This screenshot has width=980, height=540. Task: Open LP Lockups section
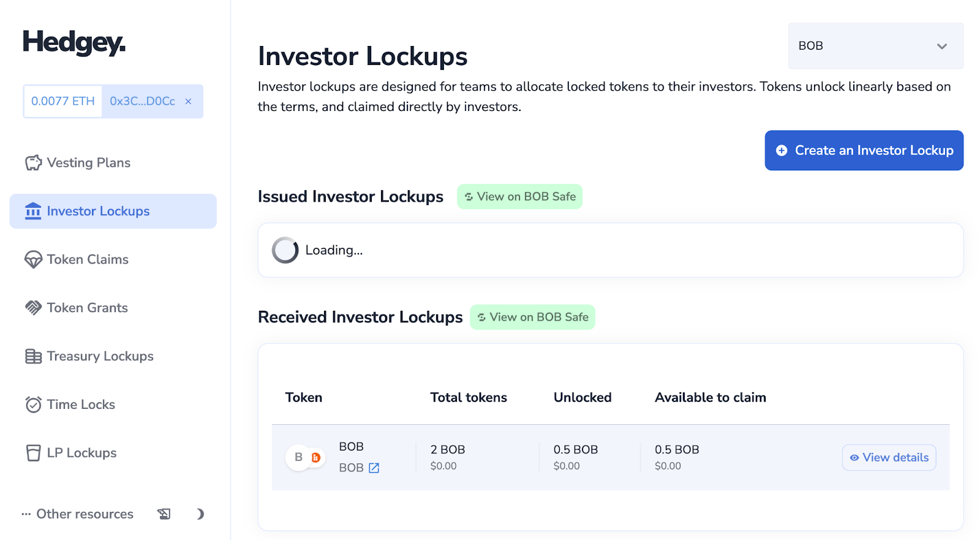point(81,453)
